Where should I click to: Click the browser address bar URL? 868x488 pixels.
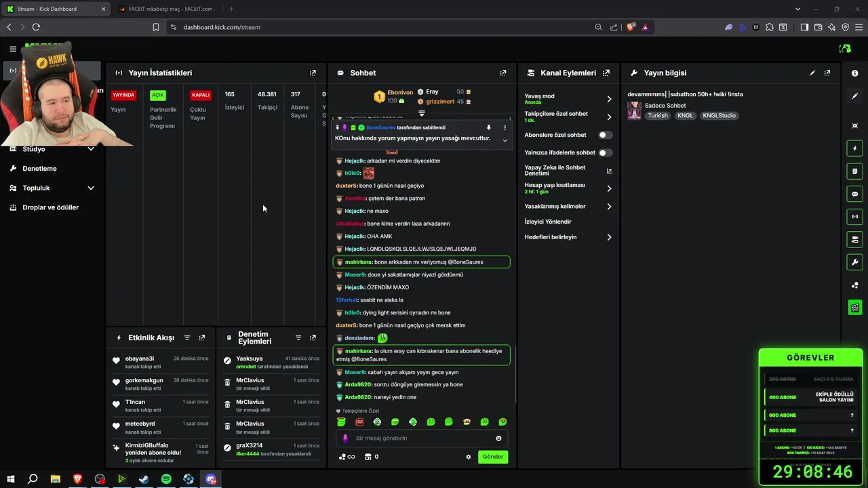coord(222,27)
